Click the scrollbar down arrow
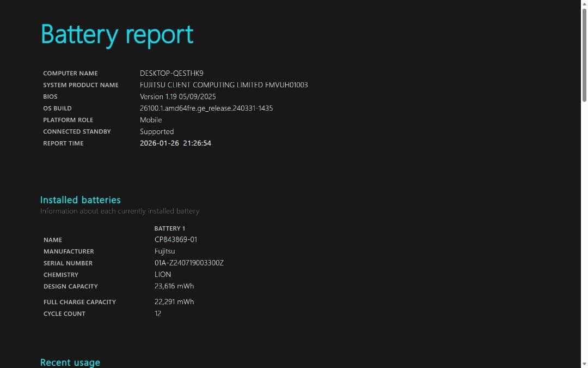 click(584, 364)
